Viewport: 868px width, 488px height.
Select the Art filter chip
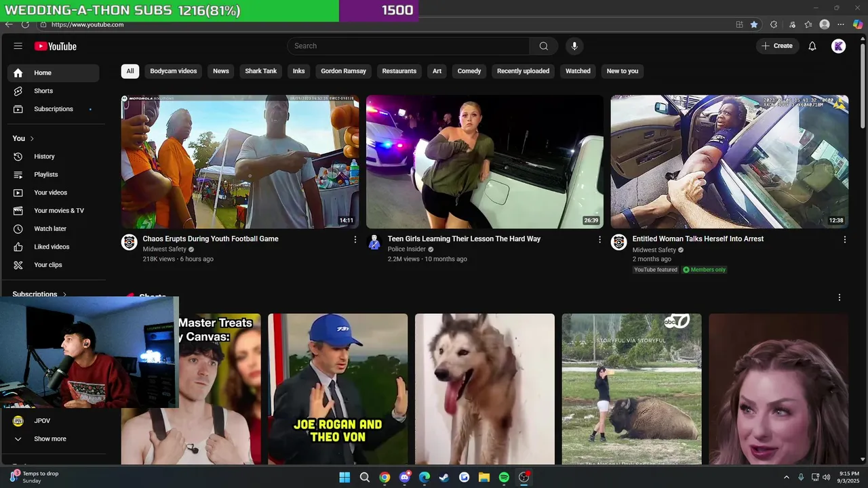[x=437, y=71]
